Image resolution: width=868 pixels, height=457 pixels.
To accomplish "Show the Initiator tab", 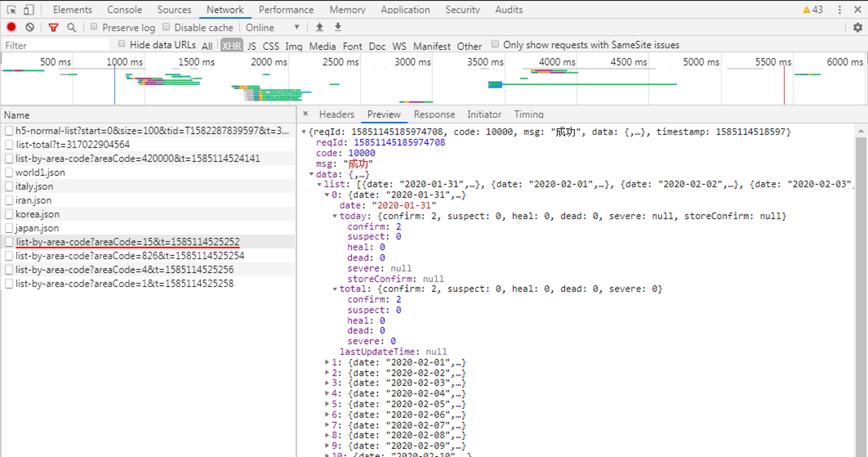I will (484, 114).
